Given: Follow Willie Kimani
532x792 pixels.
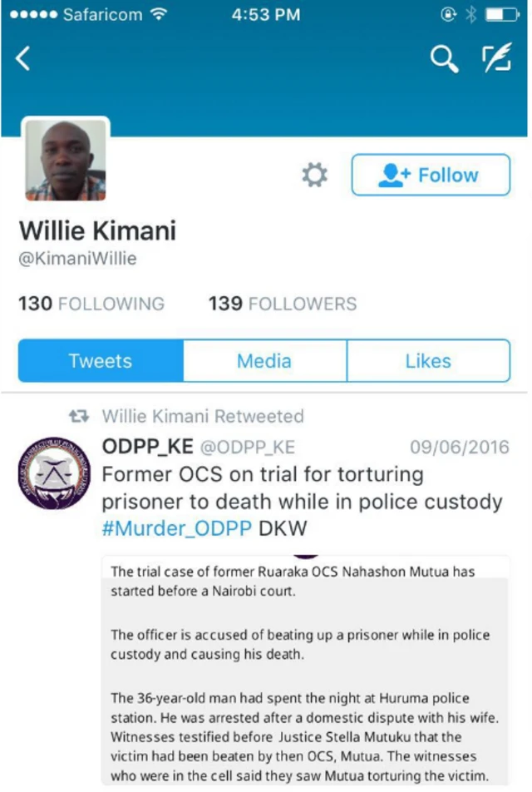Looking at the screenshot, I should (x=431, y=175).
